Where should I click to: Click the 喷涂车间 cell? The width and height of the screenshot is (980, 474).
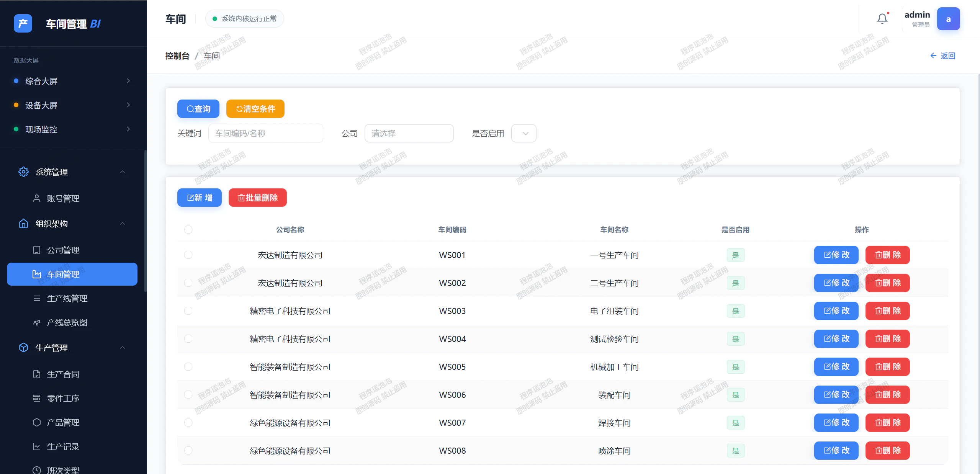(614, 451)
